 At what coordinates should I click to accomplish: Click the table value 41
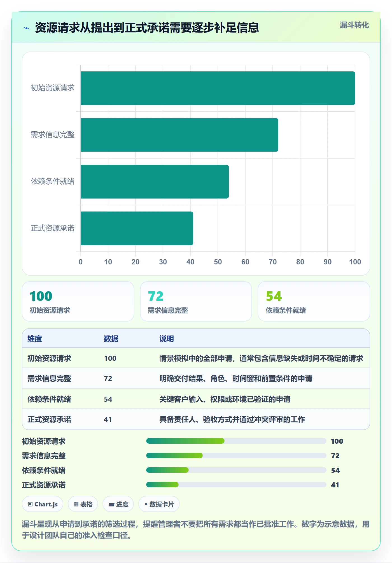pyautogui.click(x=108, y=419)
